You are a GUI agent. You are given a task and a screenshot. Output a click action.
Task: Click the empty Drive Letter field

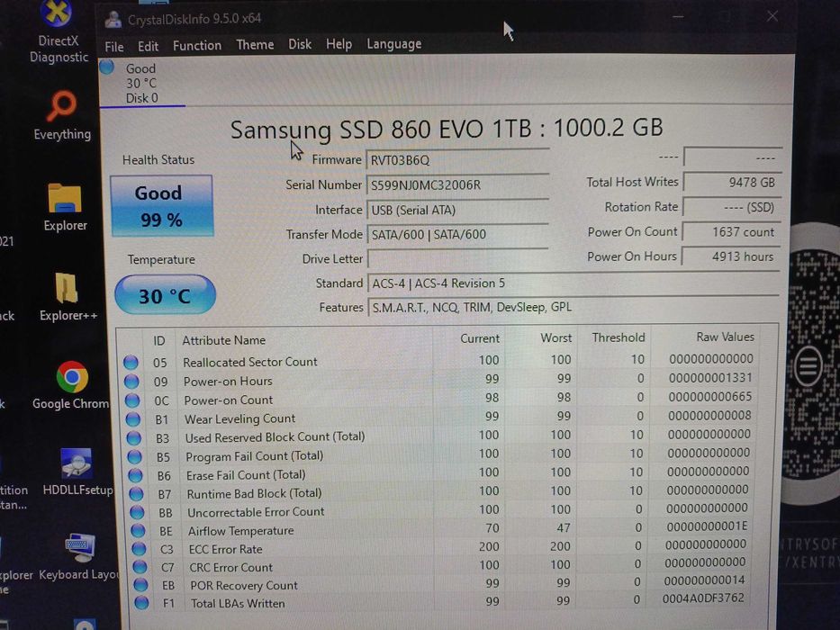click(x=457, y=259)
